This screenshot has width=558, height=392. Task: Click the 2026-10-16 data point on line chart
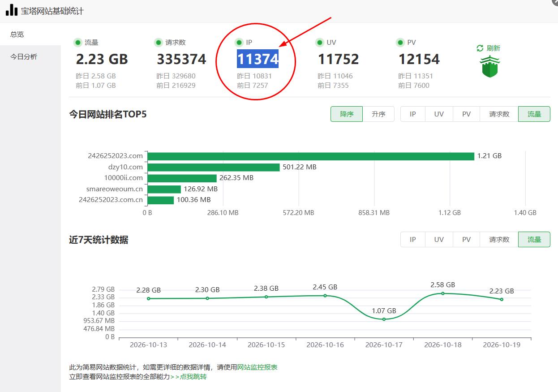coord(325,295)
